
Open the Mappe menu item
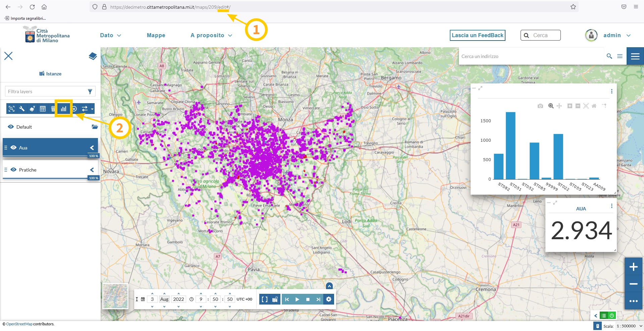(156, 35)
